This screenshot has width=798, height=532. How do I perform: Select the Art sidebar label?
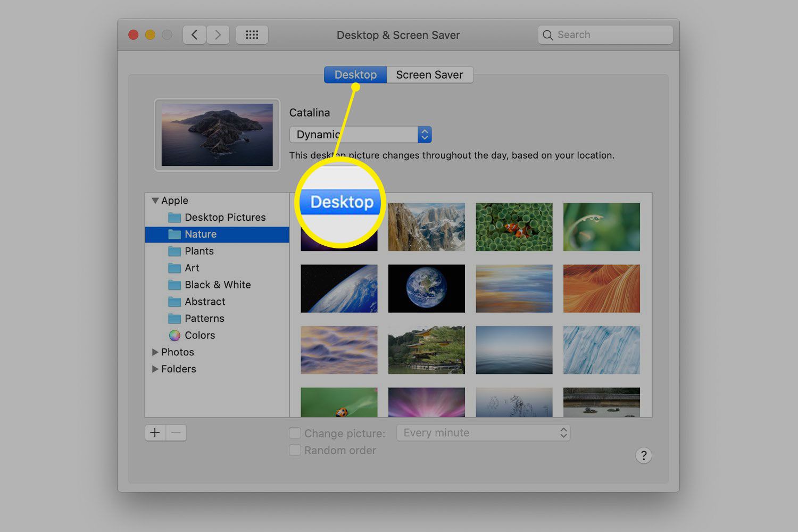[192, 268]
